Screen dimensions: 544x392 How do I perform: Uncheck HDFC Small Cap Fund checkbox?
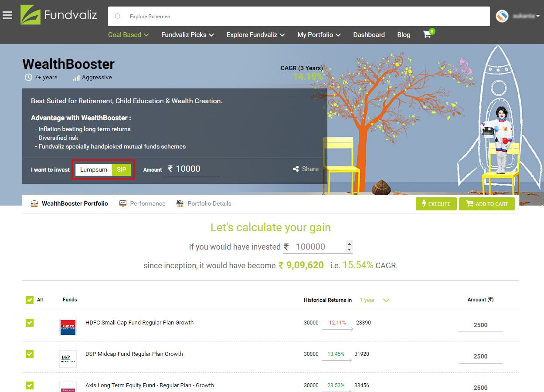tap(30, 323)
